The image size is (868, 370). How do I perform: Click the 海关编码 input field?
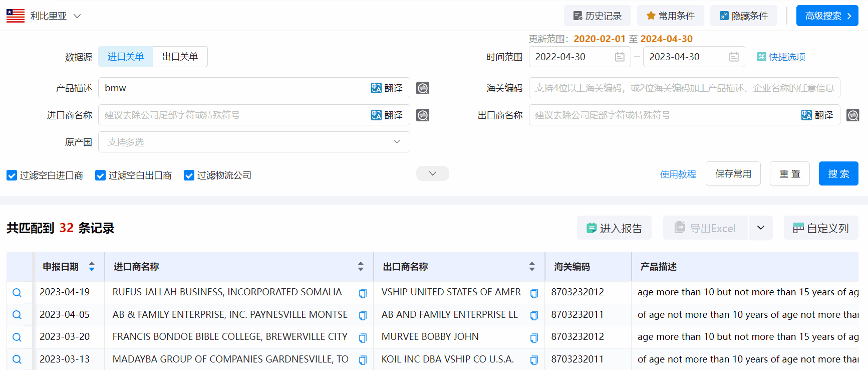point(684,88)
